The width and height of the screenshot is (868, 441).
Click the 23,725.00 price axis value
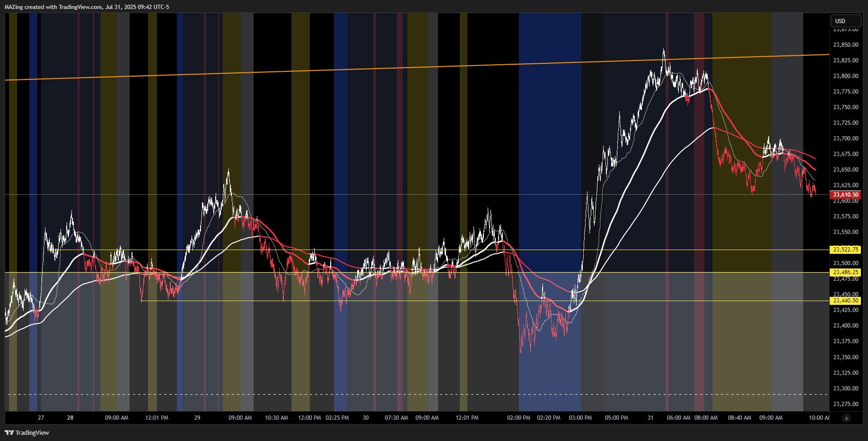point(846,123)
